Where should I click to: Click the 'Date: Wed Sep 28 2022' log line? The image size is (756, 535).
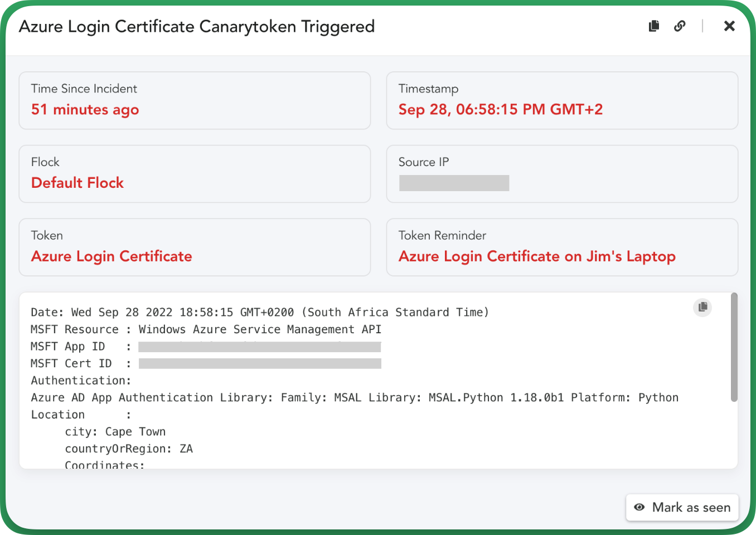pyautogui.click(x=260, y=312)
